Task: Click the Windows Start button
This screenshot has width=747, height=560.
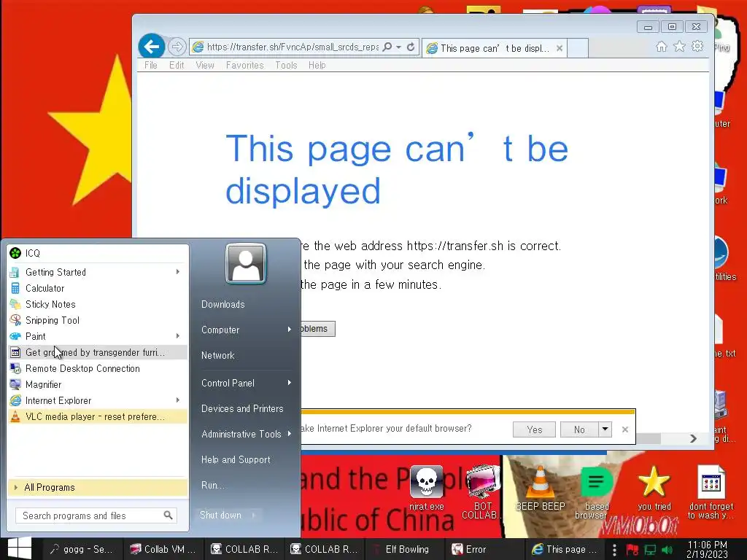Action: coord(20,548)
